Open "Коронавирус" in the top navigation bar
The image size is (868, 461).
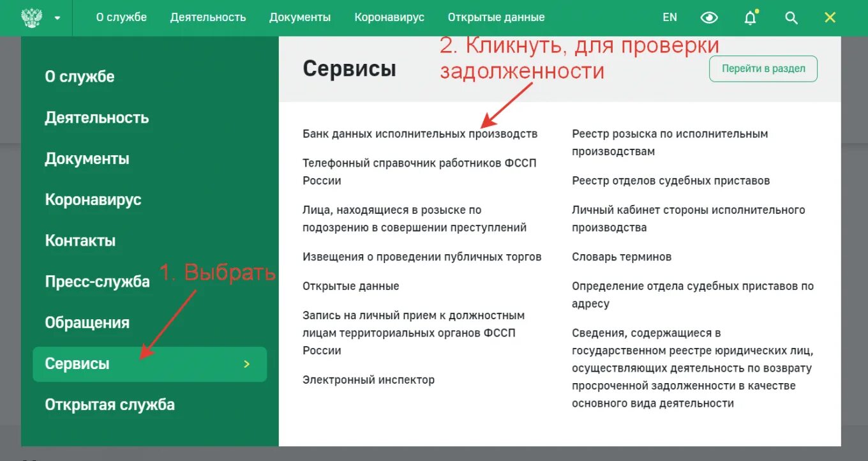click(x=389, y=17)
